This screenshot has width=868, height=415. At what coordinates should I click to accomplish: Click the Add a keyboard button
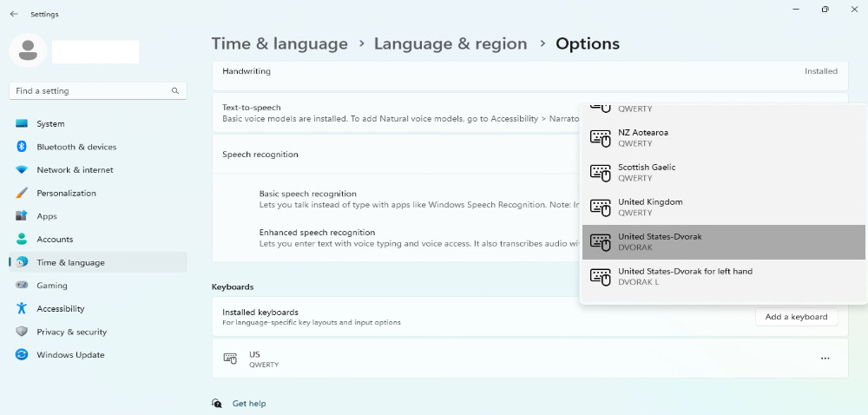796,317
